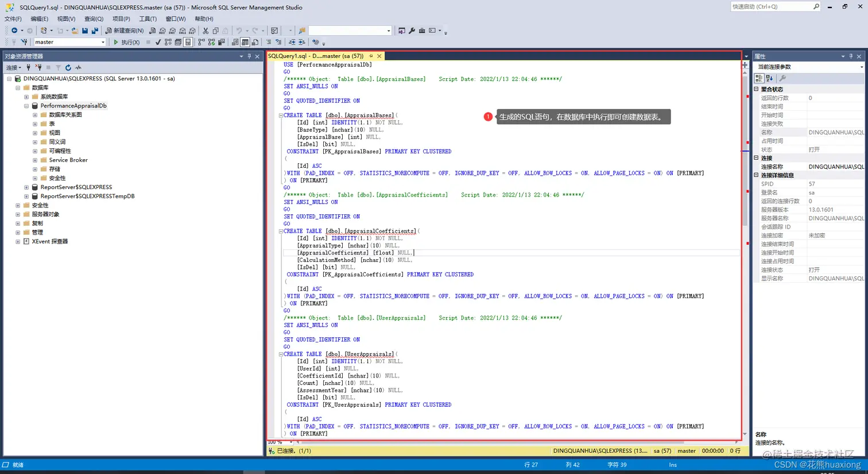Toggle Results to Text icon
The height and width of the screenshot is (474, 868).
[x=235, y=42]
